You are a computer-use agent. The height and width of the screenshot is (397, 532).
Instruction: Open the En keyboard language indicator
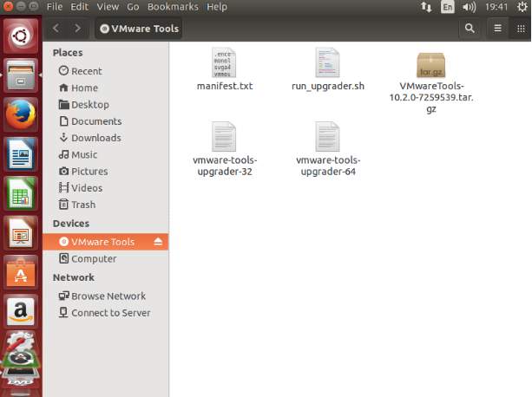[448, 7]
